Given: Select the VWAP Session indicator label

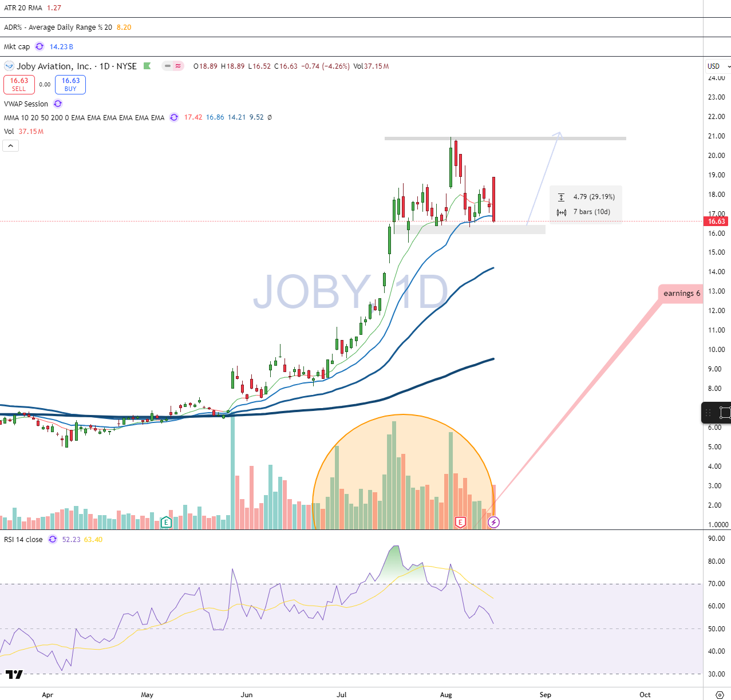Looking at the screenshot, I should click(x=26, y=104).
